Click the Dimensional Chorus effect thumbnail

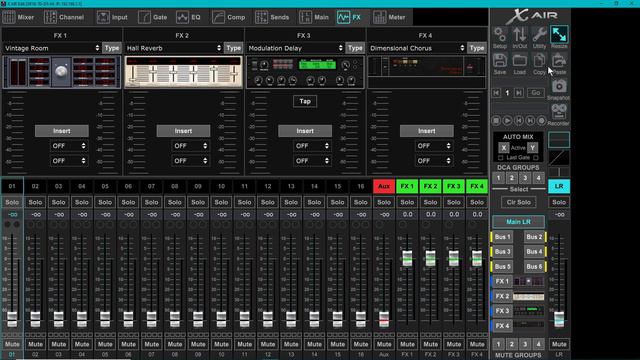[x=427, y=72]
